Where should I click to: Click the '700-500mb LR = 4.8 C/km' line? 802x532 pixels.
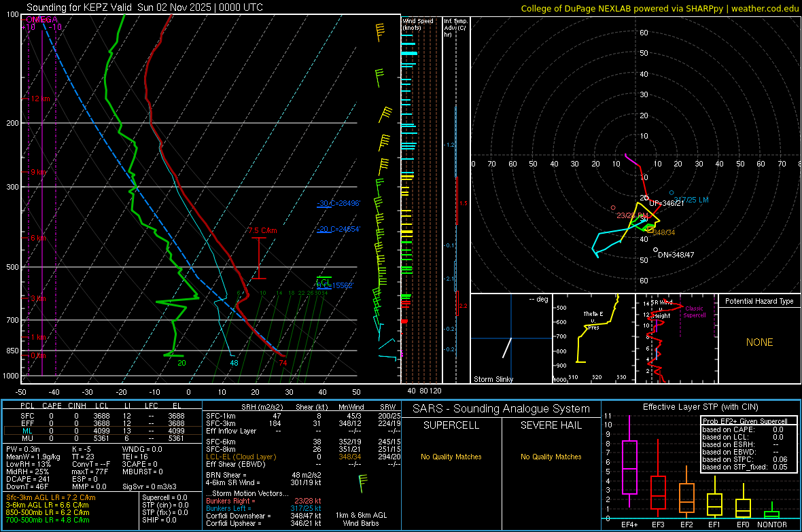[48, 520]
